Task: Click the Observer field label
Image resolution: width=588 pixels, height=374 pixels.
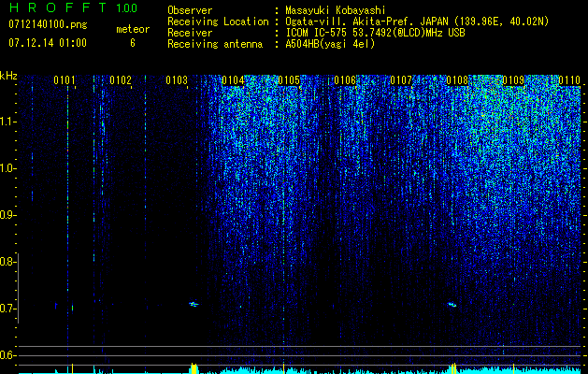Action: [190, 10]
